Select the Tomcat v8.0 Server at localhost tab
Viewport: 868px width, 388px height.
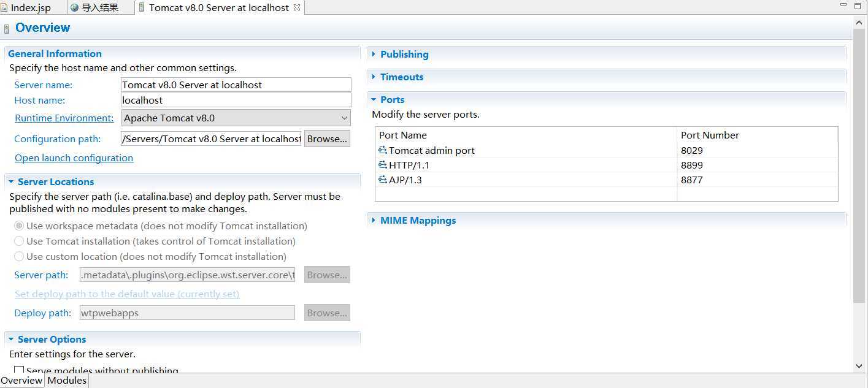218,8
